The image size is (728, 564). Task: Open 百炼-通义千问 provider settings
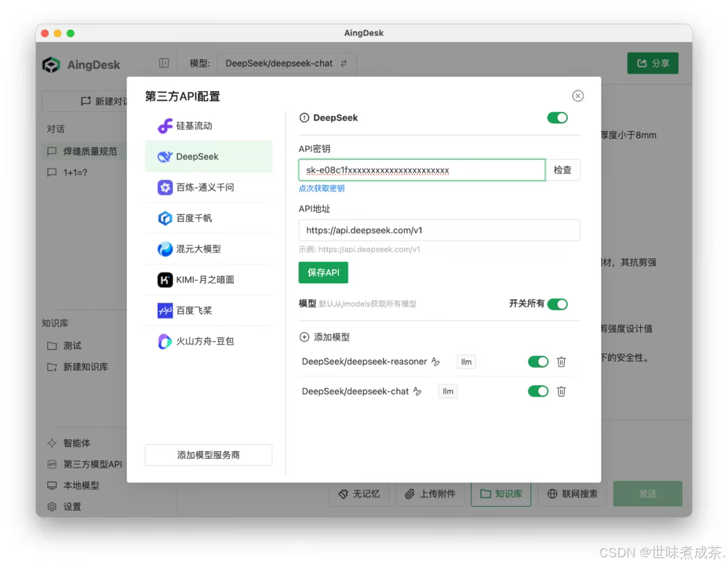tap(208, 188)
